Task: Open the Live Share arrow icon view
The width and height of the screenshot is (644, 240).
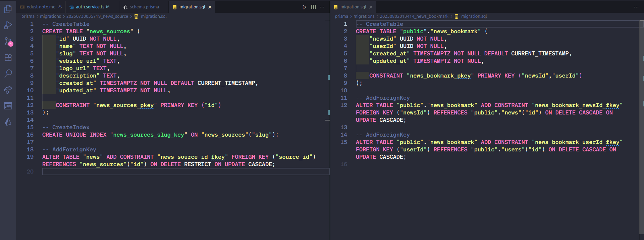Action: coord(8,89)
